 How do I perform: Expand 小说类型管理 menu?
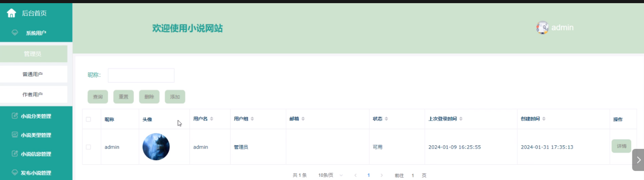coord(36,135)
